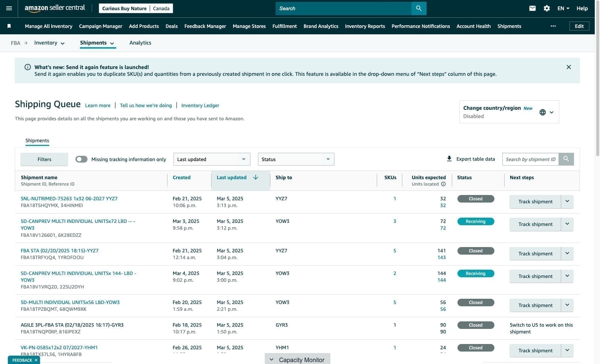Image resolution: width=600 pixels, height=364 pixels.
Task: Click the Curious Buy Nature Canada account switcher
Action: tap(136, 8)
